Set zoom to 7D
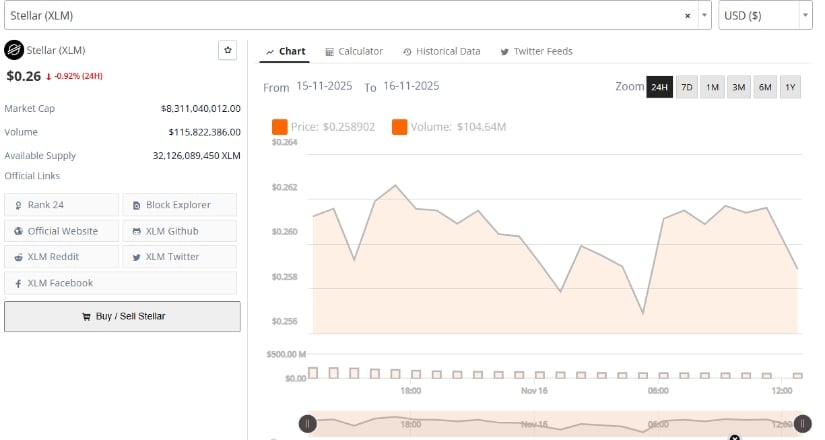The width and height of the screenshot is (825, 440). coord(687,87)
